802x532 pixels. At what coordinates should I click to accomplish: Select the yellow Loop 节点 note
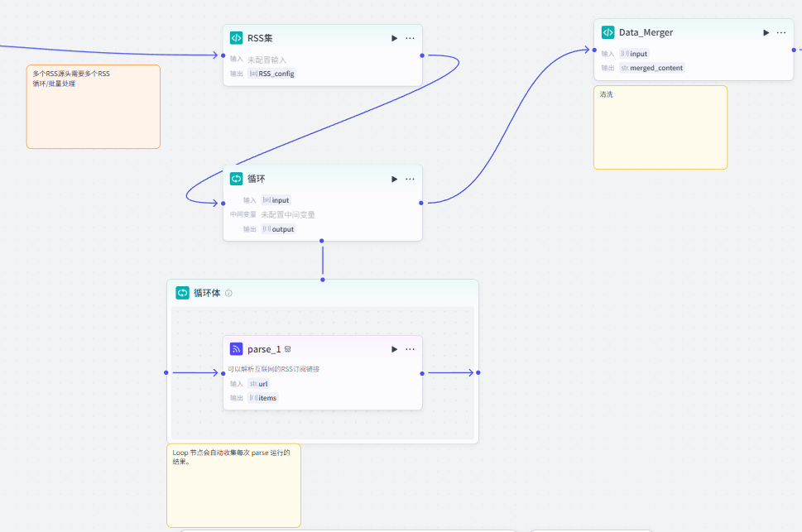233,486
